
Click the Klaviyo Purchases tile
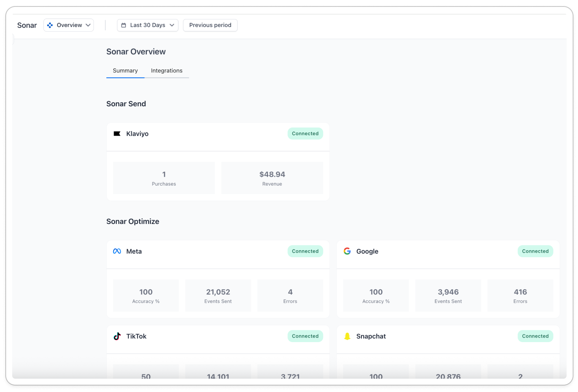tap(164, 178)
